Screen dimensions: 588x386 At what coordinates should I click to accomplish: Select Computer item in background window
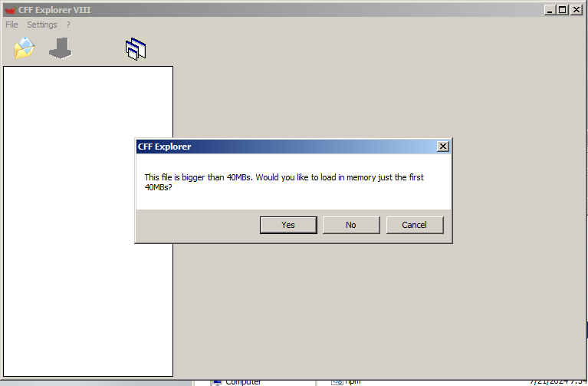click(x=243, y=382)
